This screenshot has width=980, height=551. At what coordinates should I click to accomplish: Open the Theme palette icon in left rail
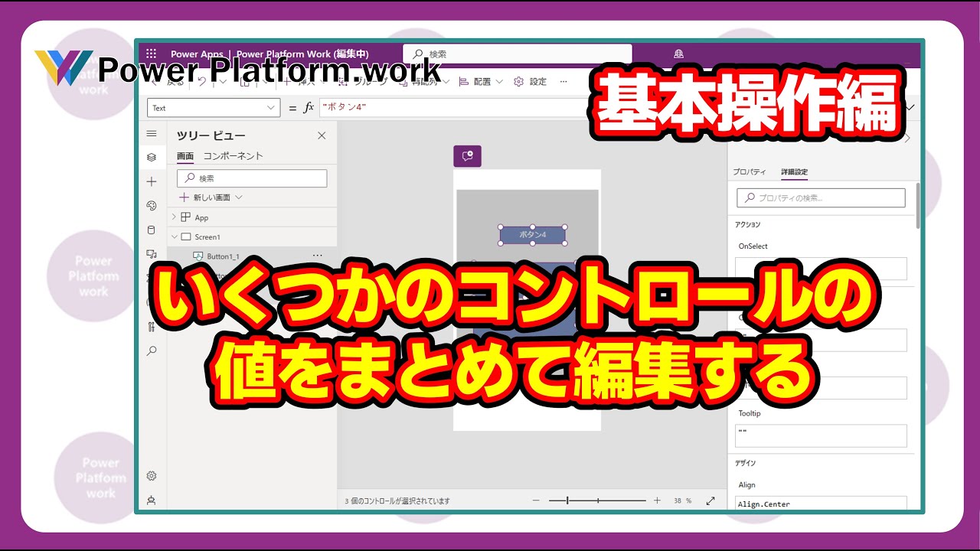coord(152,205)
